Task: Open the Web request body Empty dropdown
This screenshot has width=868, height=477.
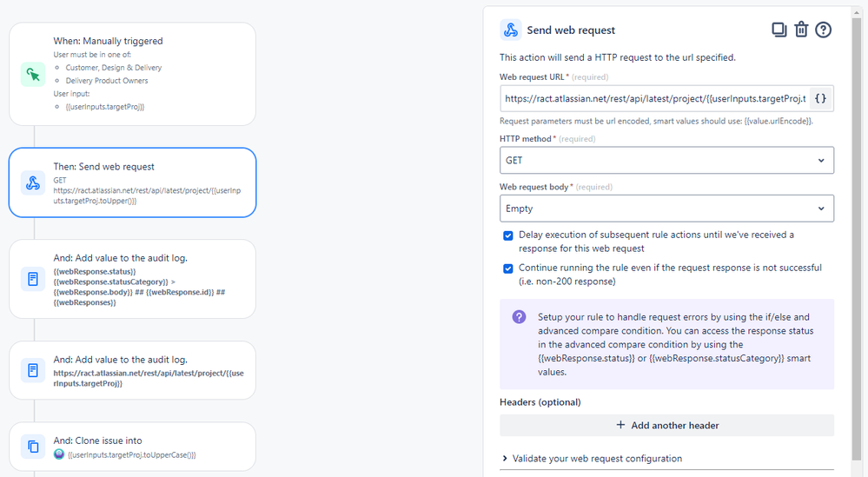Action: (x=666, y=209)
